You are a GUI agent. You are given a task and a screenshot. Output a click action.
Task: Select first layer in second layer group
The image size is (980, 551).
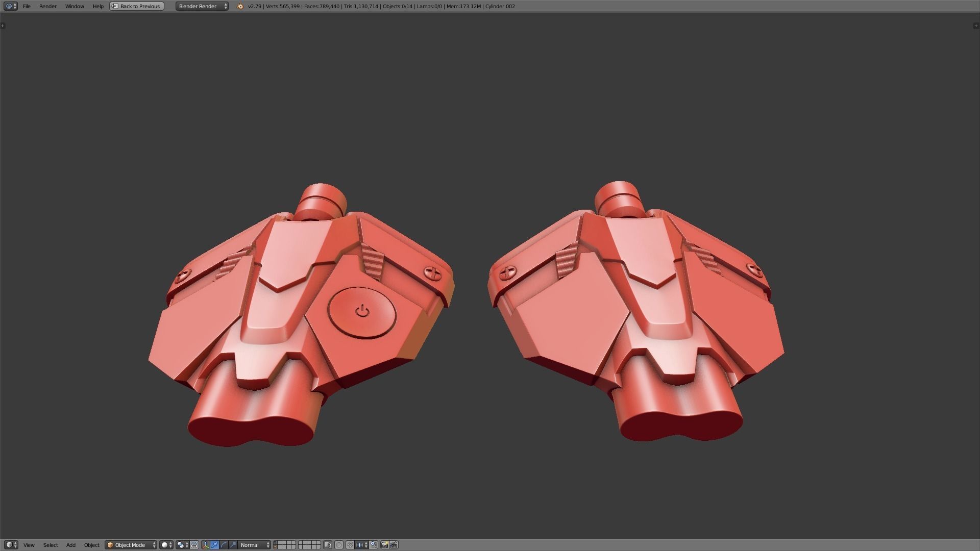(301, 542)
